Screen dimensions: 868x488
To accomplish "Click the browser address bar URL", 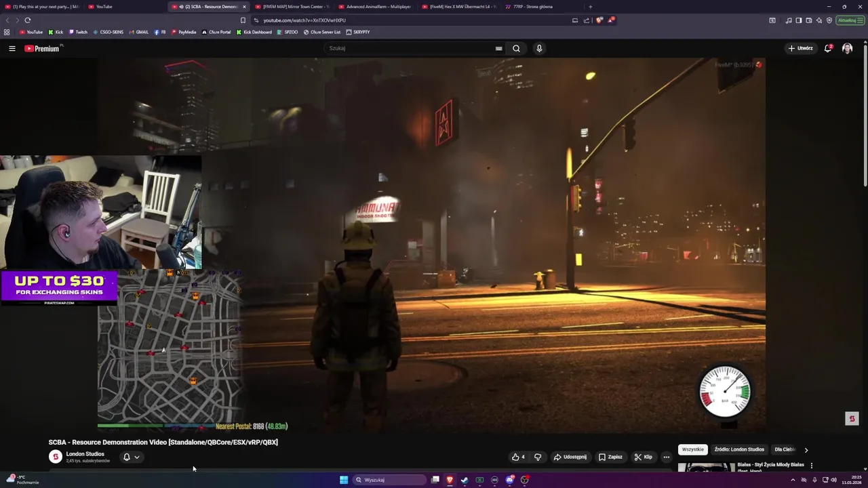I will (304, 20).
